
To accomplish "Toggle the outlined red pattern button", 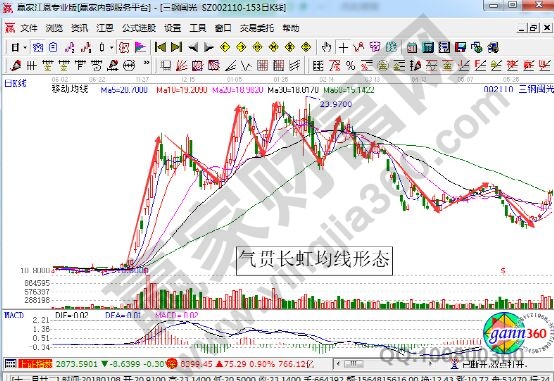I will [124, 47].
